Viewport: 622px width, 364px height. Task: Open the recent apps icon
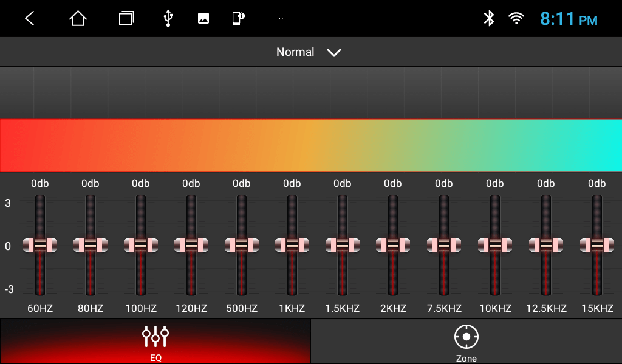coord(126,19)
